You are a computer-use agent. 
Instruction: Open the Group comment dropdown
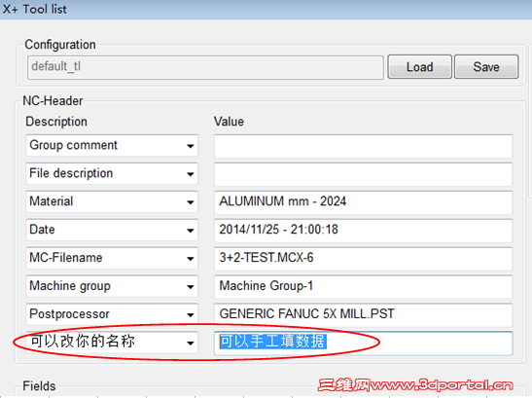pos(112,145)
